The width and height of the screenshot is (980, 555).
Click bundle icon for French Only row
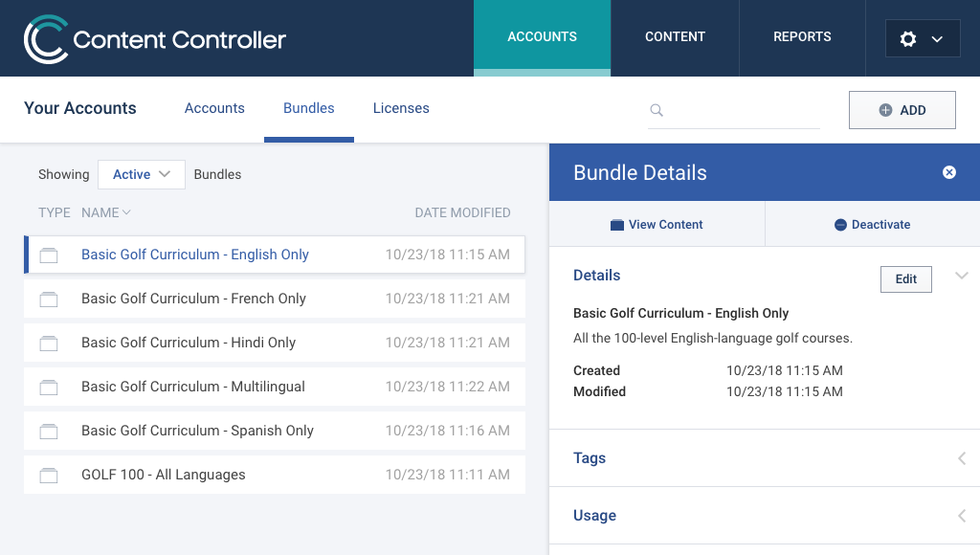pos(49,300)
